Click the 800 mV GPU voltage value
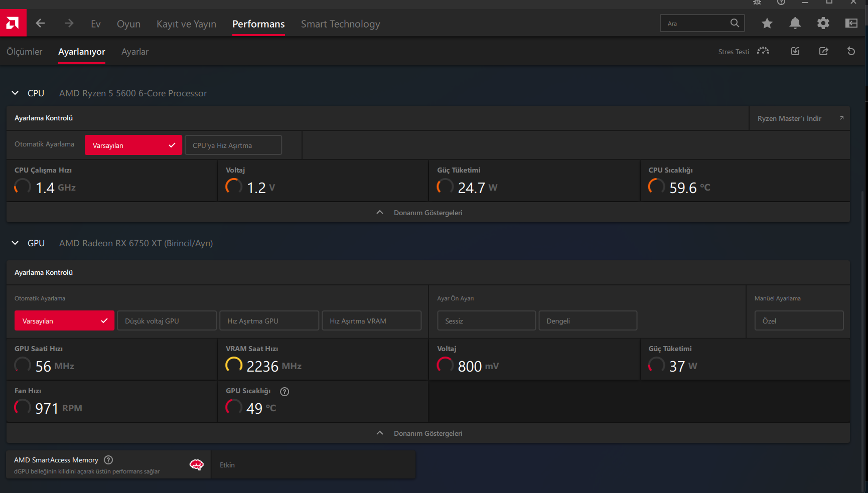Viewport: 868px width, 493px height. tap(478, 366)
